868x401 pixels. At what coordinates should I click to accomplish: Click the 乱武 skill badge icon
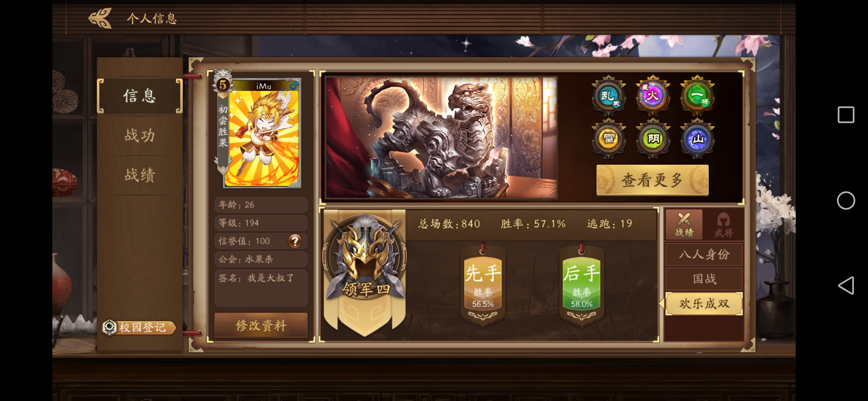click(608, 96)
